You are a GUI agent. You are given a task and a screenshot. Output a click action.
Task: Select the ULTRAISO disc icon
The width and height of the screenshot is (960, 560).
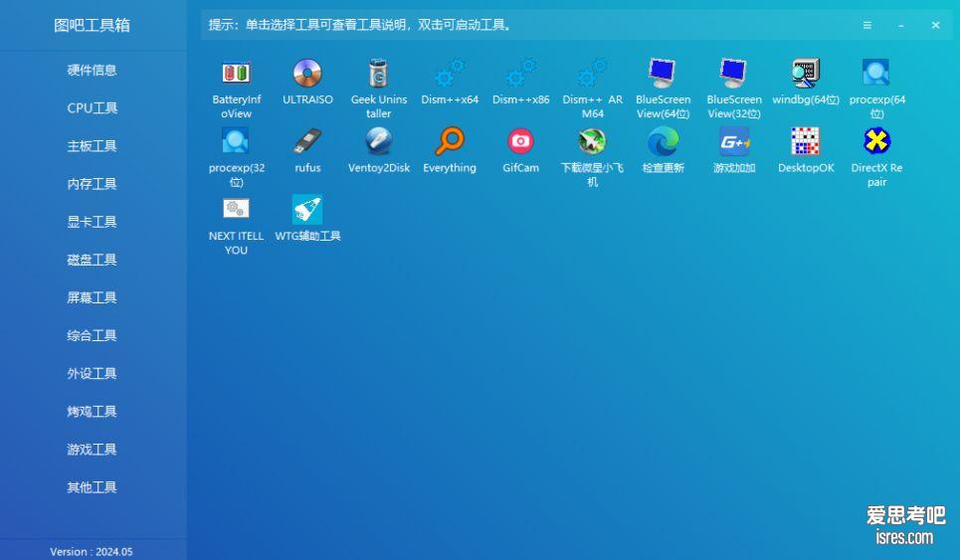point(307,73)
